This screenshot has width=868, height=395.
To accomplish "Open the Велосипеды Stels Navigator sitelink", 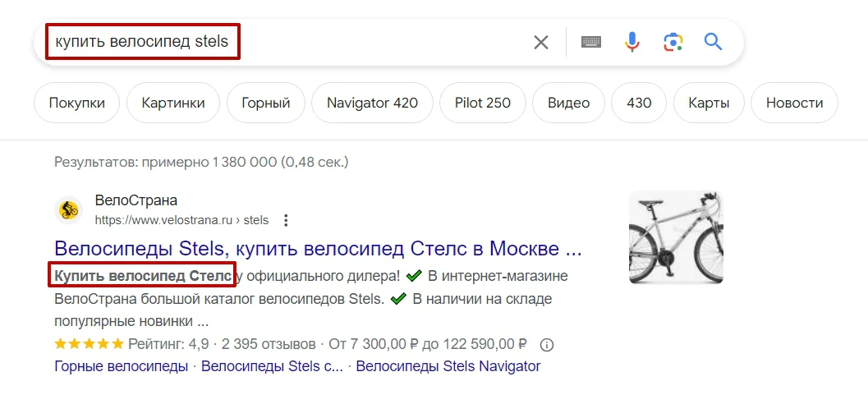I will (448, 366).
